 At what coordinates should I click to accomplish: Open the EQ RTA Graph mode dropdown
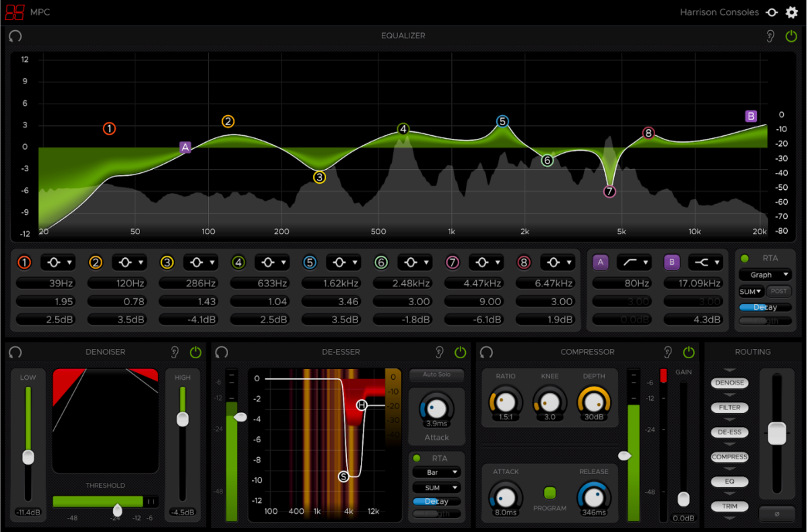[765, 275]
